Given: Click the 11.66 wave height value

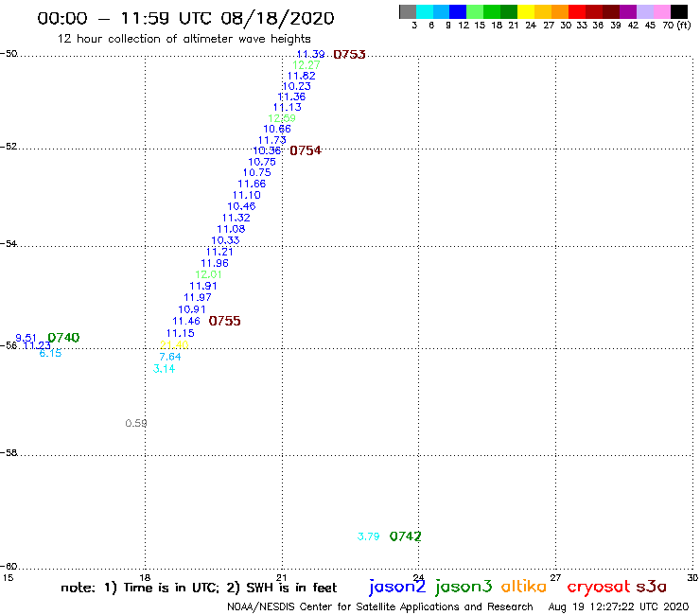Looking at the screenshot, I should (252, 184).
